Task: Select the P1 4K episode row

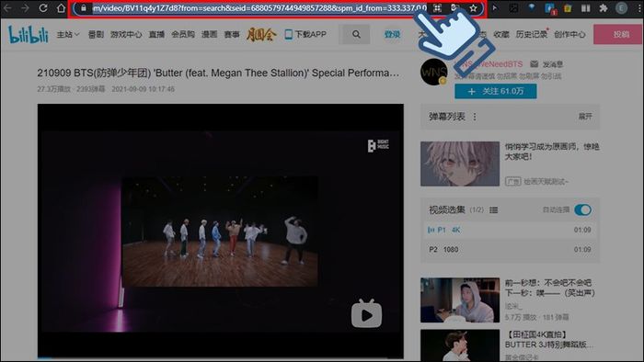Action: tap(510, 230)
